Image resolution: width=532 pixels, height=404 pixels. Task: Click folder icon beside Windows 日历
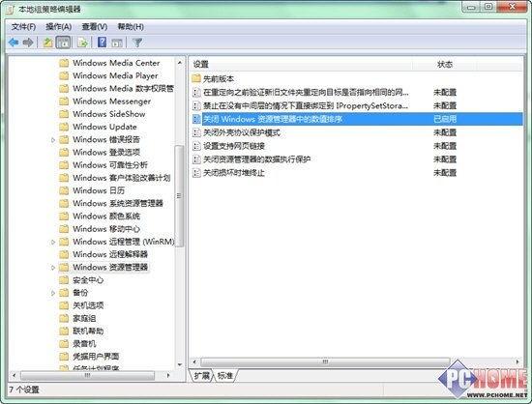click(64, 190)
